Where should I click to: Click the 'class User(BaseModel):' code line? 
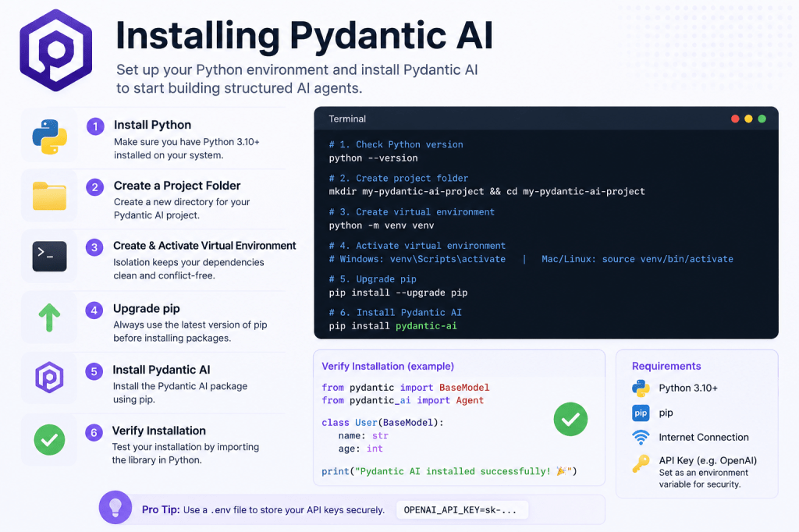click(382, 423)
